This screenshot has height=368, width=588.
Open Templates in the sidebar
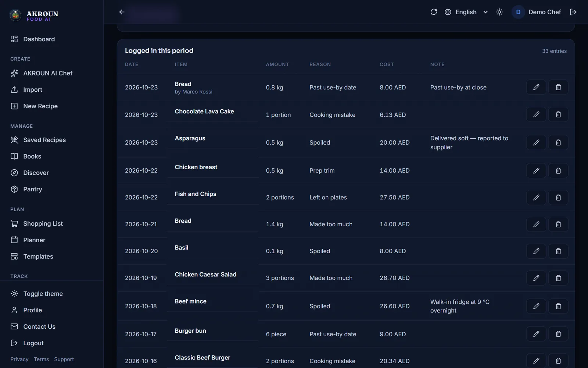coord(51,256)
